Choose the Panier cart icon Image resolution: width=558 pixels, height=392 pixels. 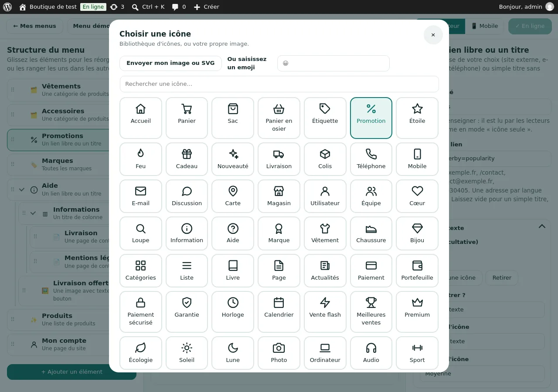tap(187, 118)
